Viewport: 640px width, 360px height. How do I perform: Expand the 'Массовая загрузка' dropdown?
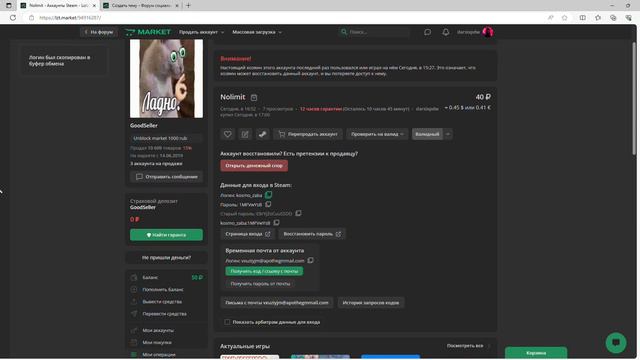(257, 32)
